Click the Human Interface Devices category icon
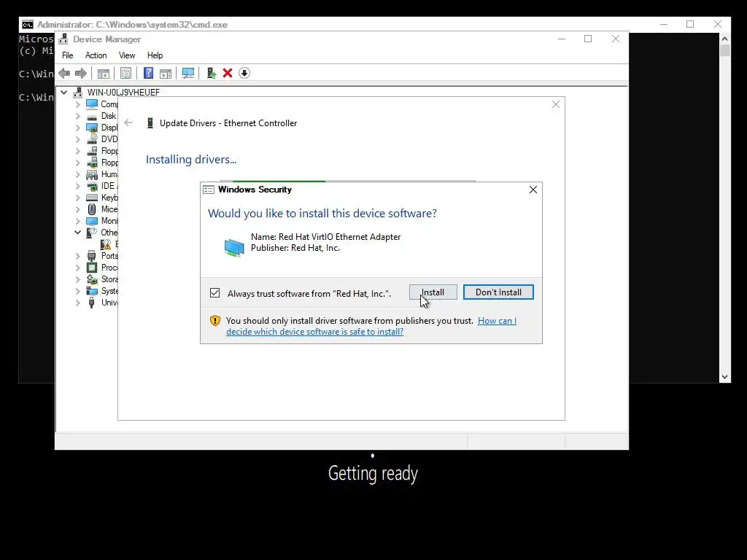 tap(92, 174)
